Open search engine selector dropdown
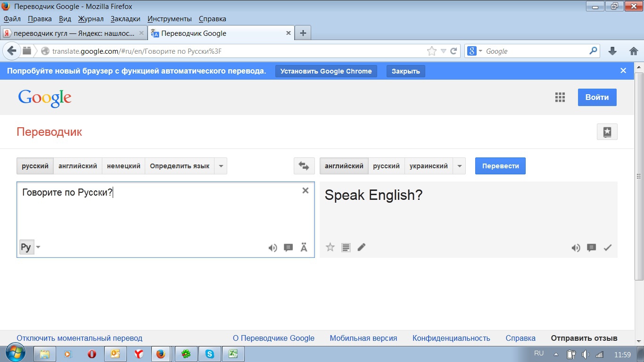The image size is (644, 362). [x=474, y=51]
